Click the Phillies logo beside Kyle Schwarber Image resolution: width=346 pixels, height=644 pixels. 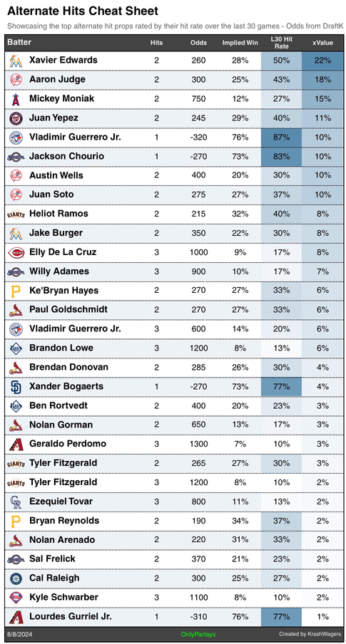tap(16, 598)
